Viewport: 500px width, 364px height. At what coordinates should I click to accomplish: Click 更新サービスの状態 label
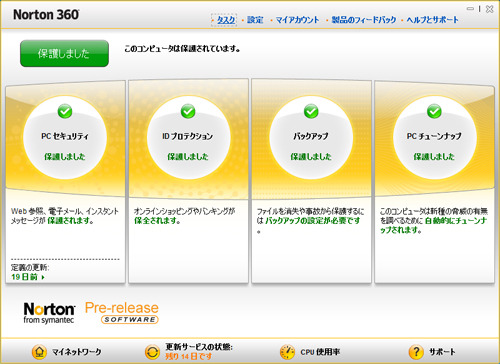[x=199, y=347]
